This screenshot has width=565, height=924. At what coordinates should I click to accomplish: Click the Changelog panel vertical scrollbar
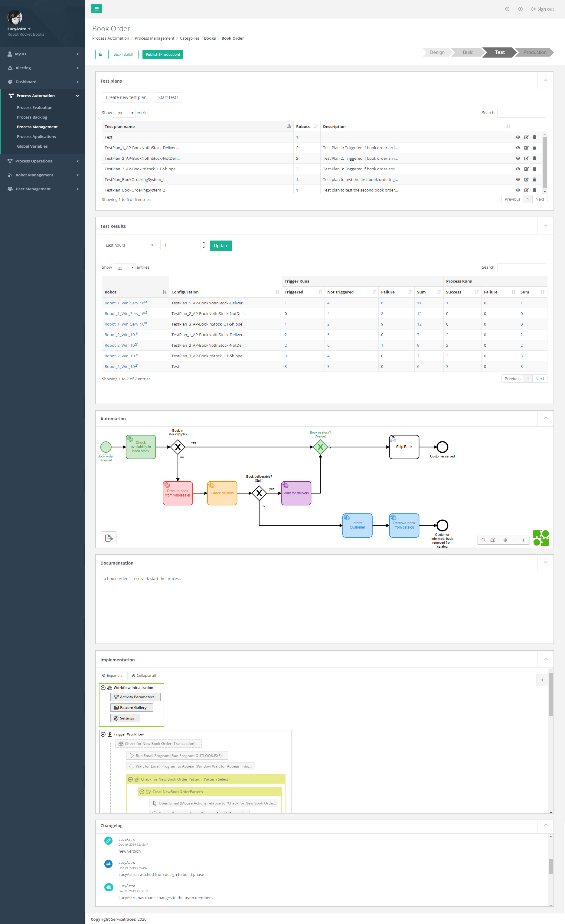coord(551,866)
